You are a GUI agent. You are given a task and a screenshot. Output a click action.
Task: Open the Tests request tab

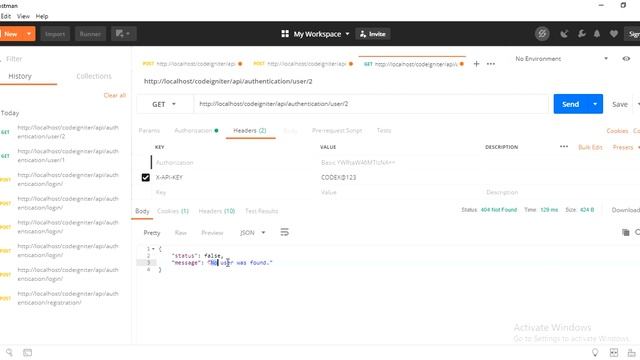click(384, 131)
